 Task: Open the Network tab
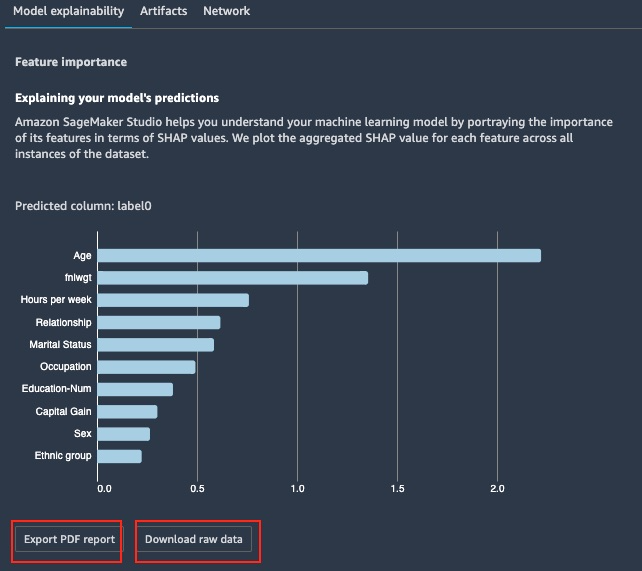226,11
